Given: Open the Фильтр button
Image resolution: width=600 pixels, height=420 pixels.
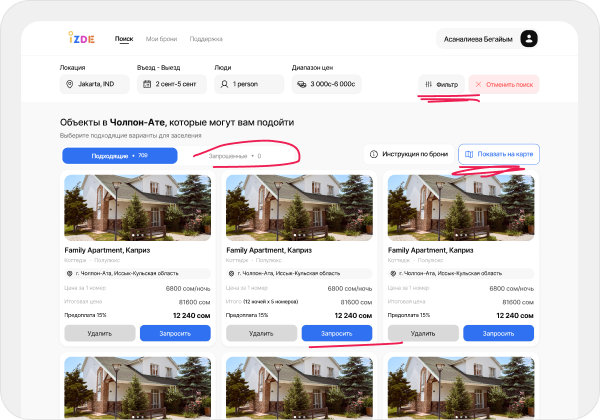Looking at the screenshot, I should (x=442, y=85).
